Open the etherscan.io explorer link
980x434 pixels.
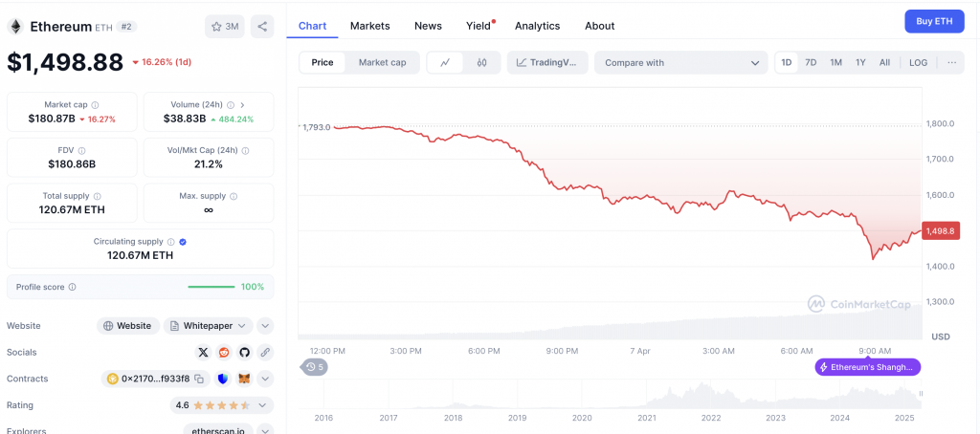[x=218, y=429]
